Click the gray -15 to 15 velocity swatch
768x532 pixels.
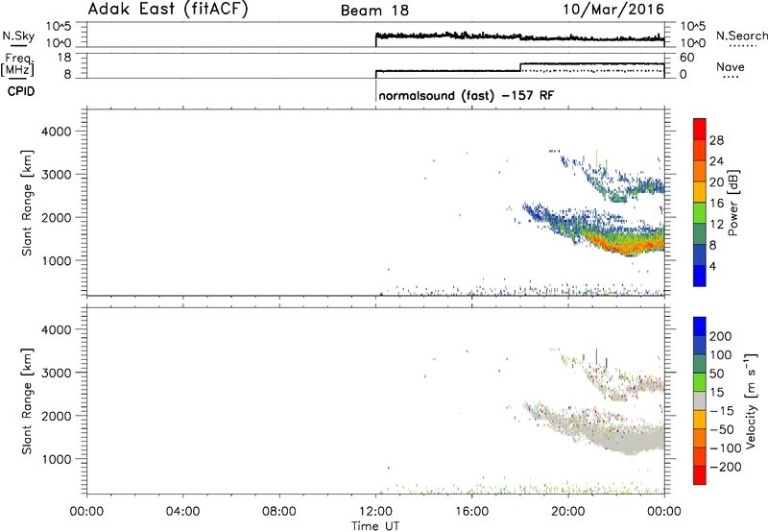point(700,401)
